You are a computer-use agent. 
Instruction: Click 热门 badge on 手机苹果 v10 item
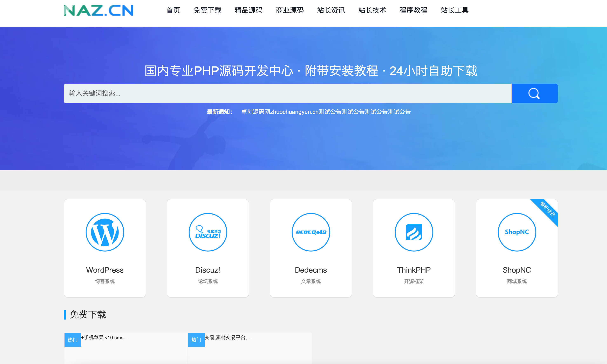click(x=73, y=340)
